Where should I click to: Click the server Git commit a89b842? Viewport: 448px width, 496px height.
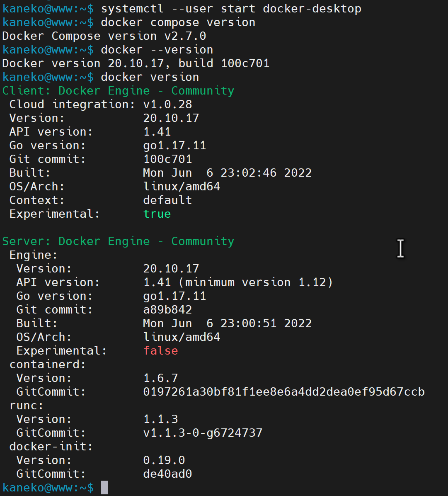click(167, 310)
